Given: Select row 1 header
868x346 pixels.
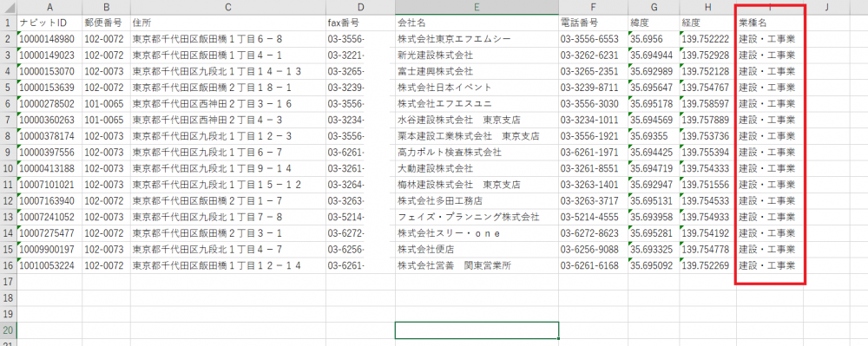Looking at the screenshot, I should tap(9, 23).
